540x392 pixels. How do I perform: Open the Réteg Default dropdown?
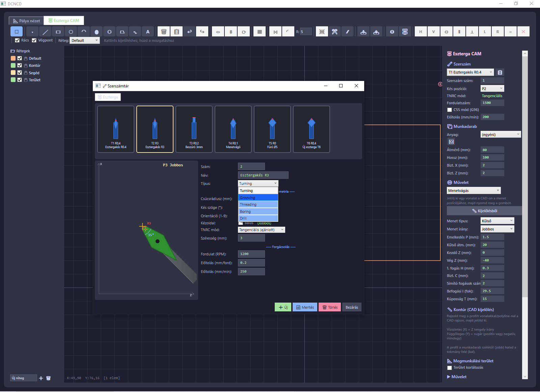[x=85, y=40]
